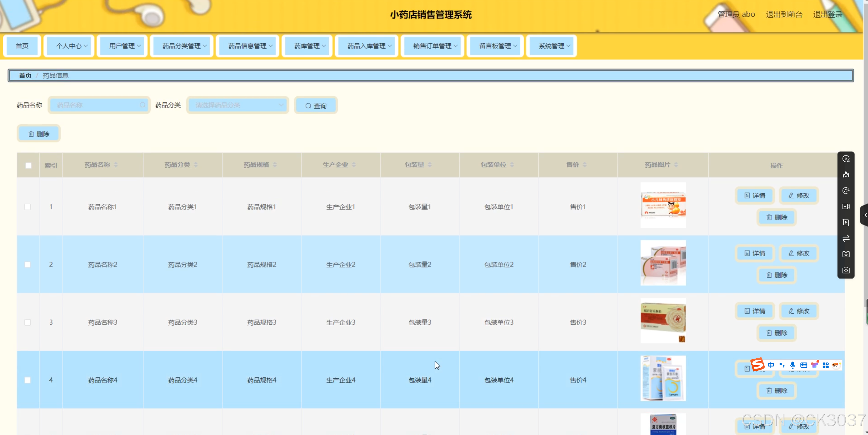The height and width of the screenshot is (435, 868).
Task: Open the 药品分类 selection dropdown
Action: pos(238,105)
